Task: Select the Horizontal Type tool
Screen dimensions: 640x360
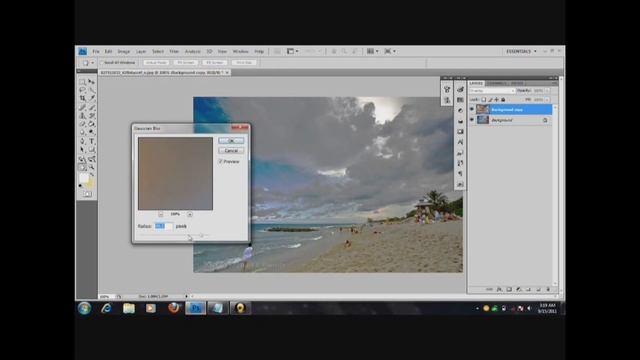Action: [91, 141]
